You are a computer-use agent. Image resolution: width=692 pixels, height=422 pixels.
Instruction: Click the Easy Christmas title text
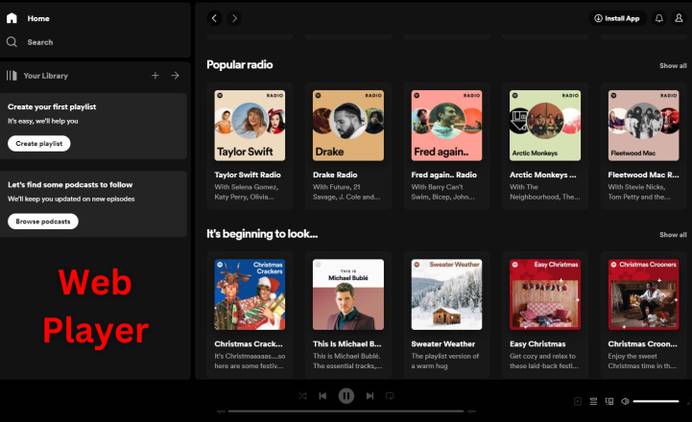(538, 344)
